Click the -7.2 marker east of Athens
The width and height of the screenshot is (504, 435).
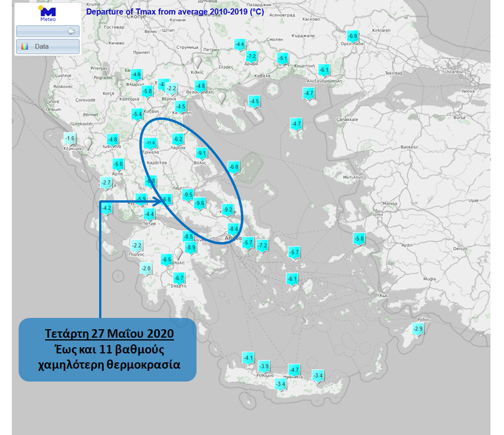pyautogui.click(x=262, y=246)
